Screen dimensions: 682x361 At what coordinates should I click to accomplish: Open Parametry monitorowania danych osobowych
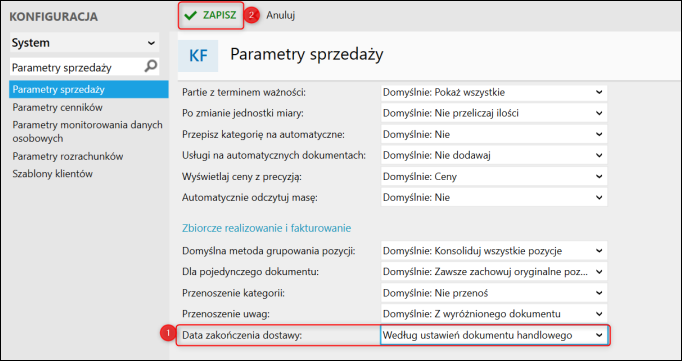pos(87,131)
